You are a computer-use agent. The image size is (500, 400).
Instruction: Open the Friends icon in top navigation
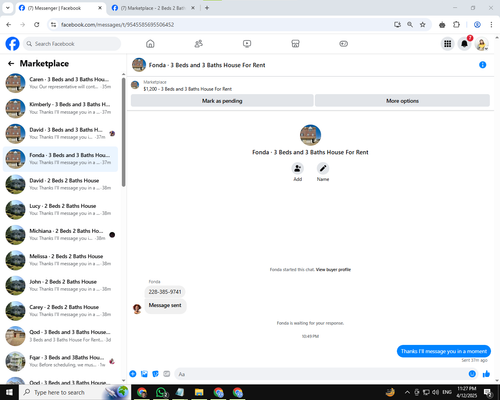[199, 44]
